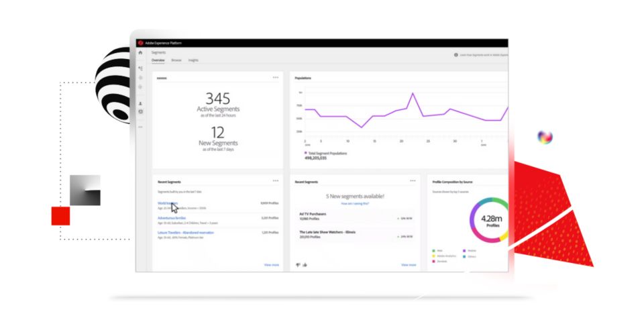This screenshot has height=322, width=644.
Task: Click the info icon beside Learn how segments
Action: coord(456,54)
